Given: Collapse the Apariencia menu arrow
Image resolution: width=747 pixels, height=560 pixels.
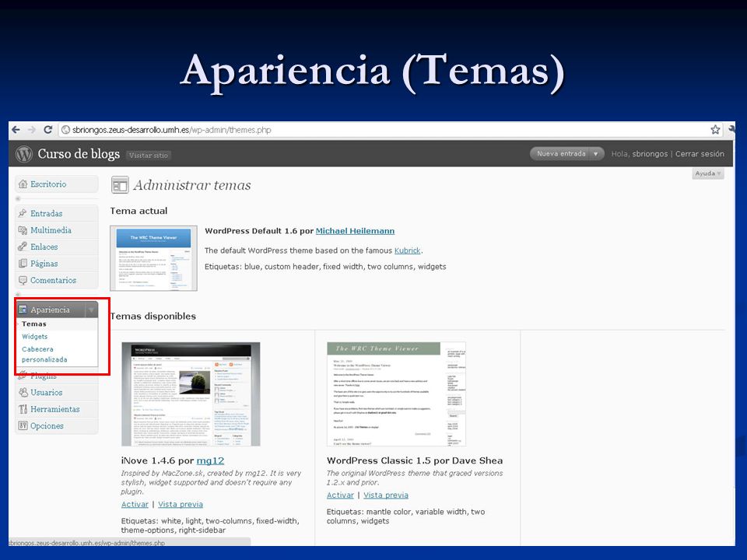Looking at the screenshot, I should (92, 310).
